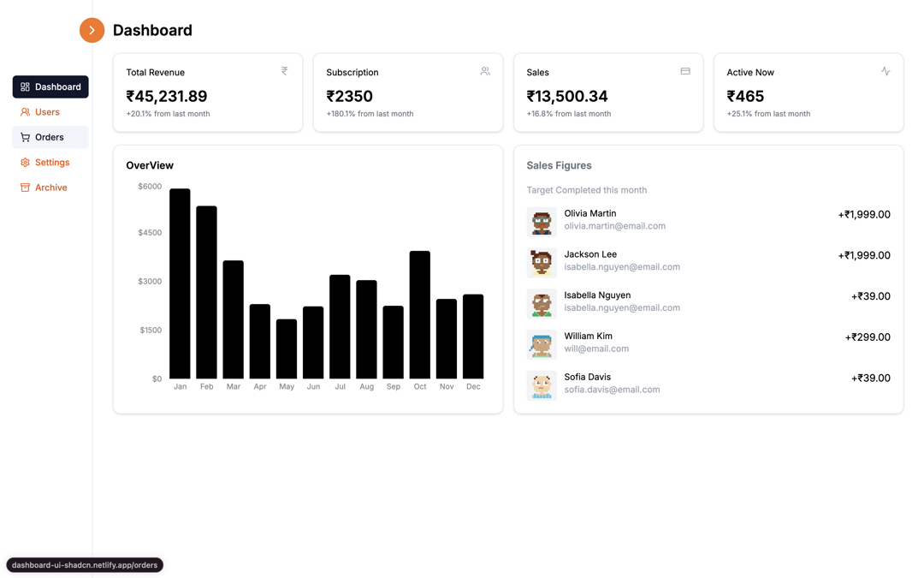Click the Dashboard grid icon in sidebar
Image resolution: width=924 pixels, height=578 pixels.
tap(25, 86)
